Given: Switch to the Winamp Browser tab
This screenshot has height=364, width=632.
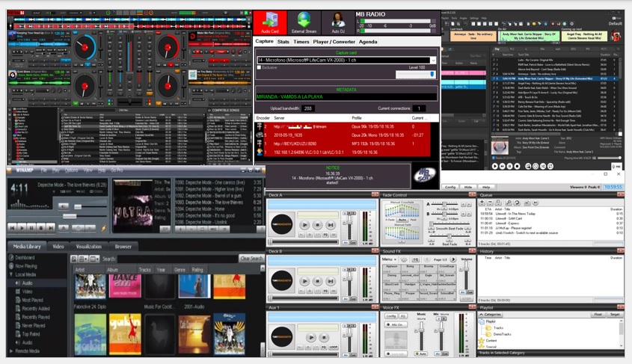Looking at the screenshot, I should (123, 247).
